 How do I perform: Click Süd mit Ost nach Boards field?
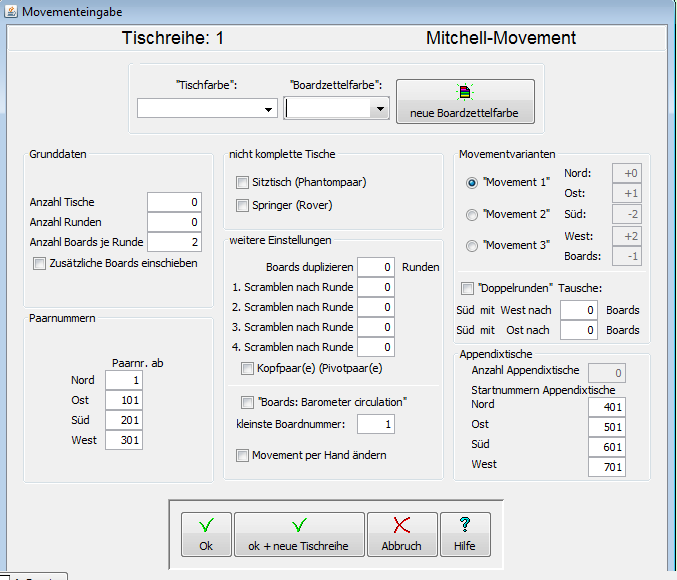pos(579,330)
